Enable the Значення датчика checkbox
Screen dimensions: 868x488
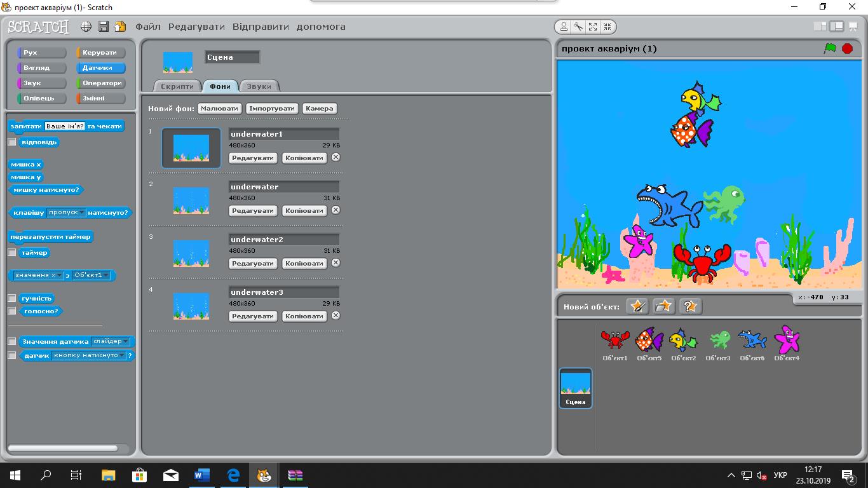click(x=12, y=342)
